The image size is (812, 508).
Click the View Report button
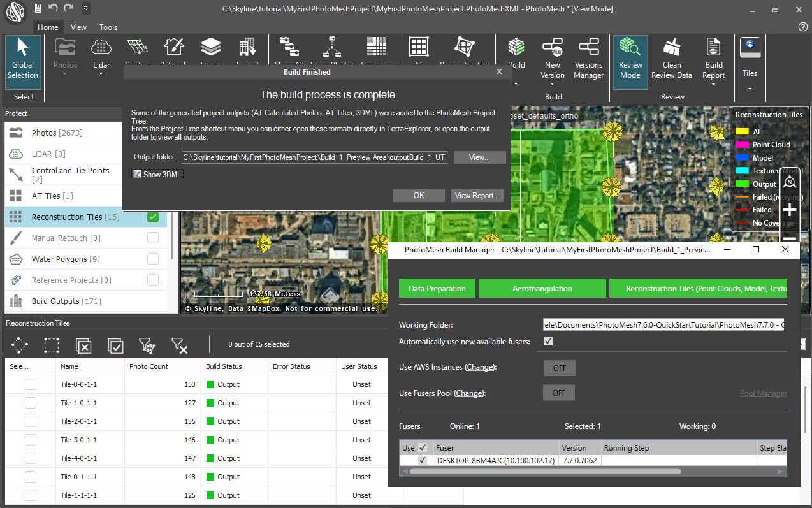pyautogui.click(x=478, y=196)
